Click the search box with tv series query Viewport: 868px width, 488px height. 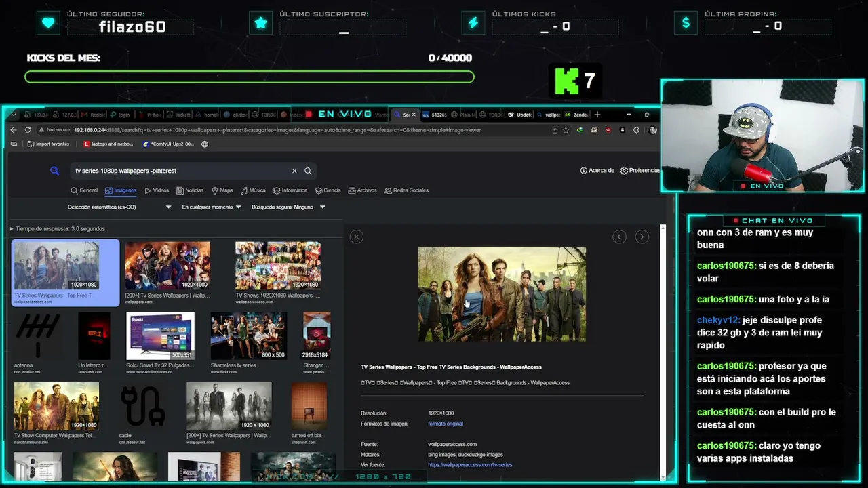pyautogui.click(x=182, y=171)
